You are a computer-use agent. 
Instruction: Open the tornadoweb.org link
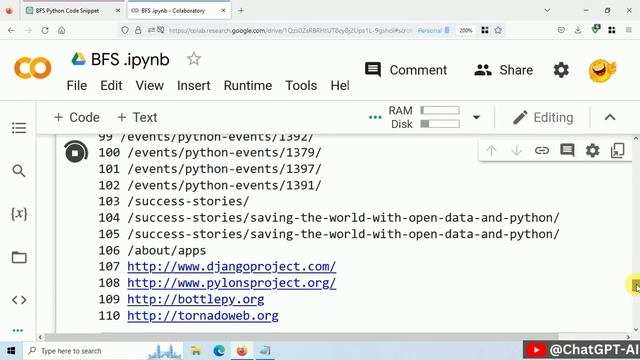[203, 316]
